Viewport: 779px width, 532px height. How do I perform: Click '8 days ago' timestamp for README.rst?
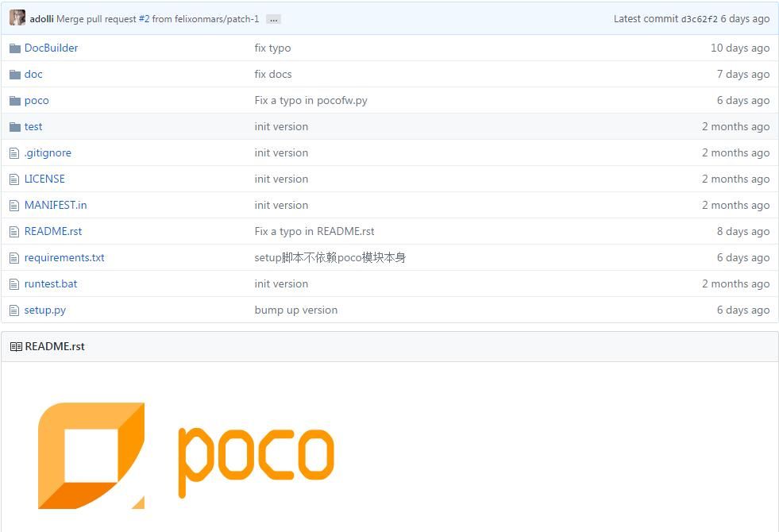742,231
